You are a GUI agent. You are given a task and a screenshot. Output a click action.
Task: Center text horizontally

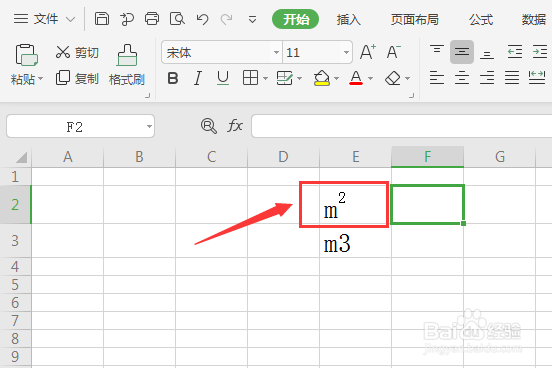tap(462, 78)
